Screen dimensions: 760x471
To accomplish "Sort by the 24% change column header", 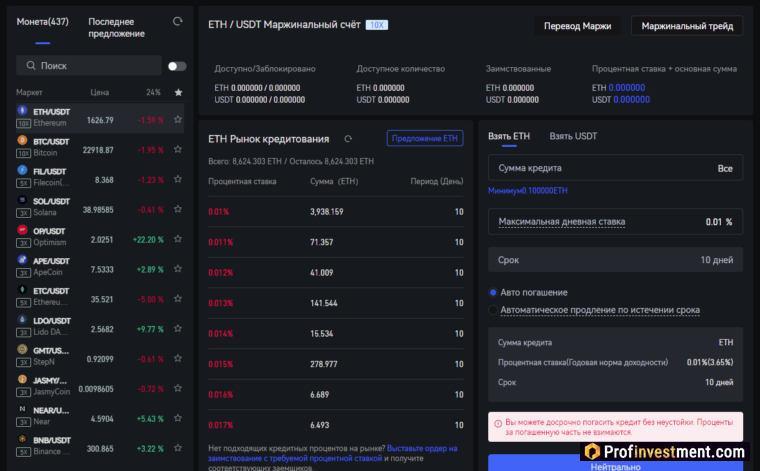I will 153,93.
